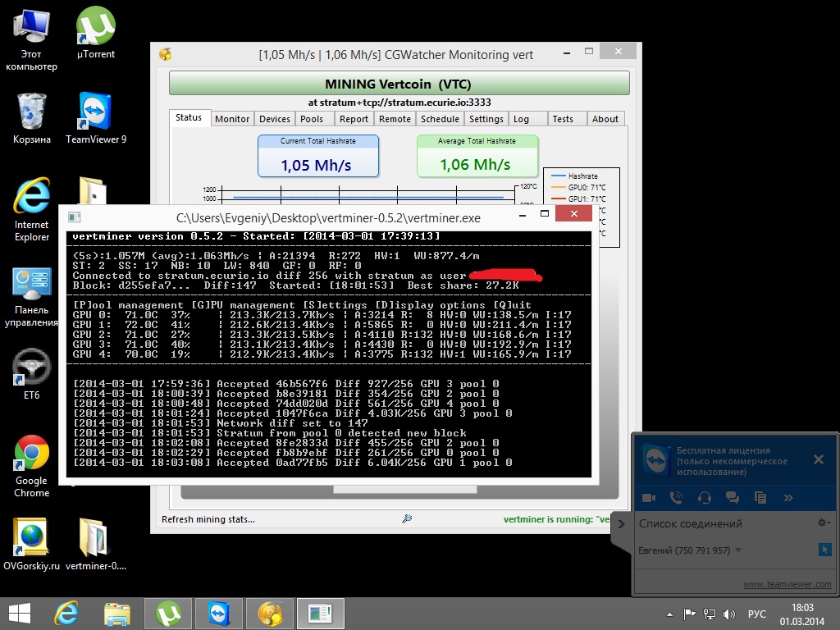Screen dimensions: 840x630
Task: Open the Monitor tab in CGWatcher
Action: tap(232, 119)
